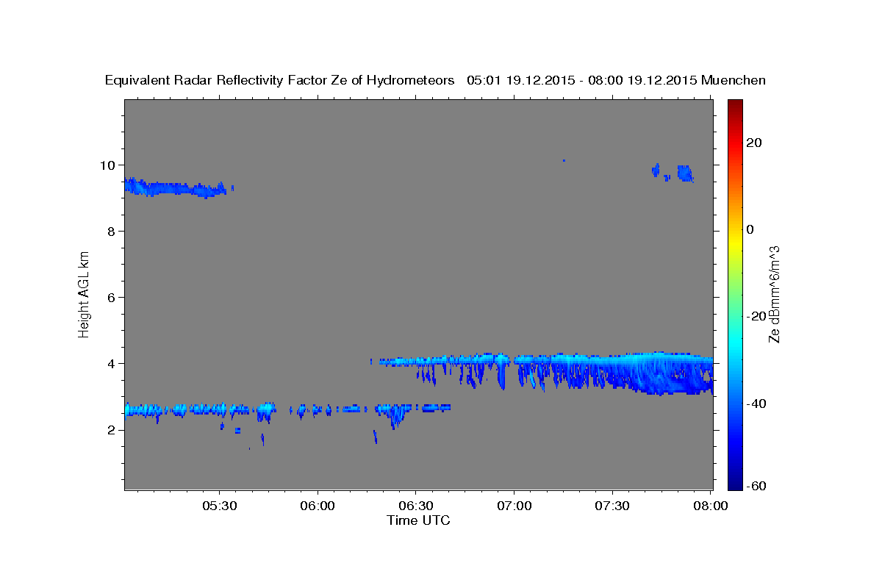The height and width of the screenshot is (588, 882).
Task: Click the '06:30' time tick label
Action: (416, 506)
